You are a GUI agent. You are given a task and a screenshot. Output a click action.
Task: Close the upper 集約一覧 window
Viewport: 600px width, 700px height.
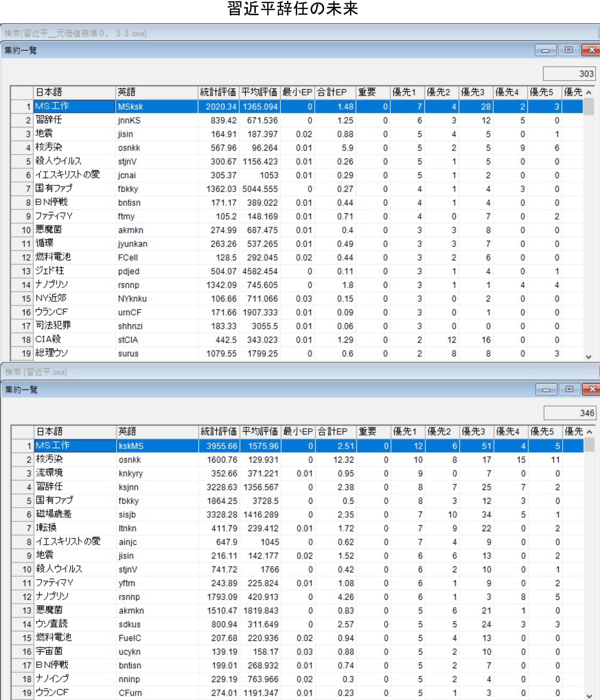pos(591,50)
